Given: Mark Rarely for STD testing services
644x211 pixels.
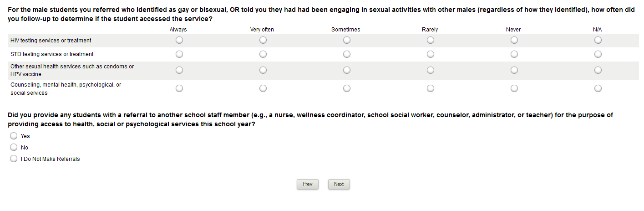Looking at the screenshot, I should click(430, 54).
